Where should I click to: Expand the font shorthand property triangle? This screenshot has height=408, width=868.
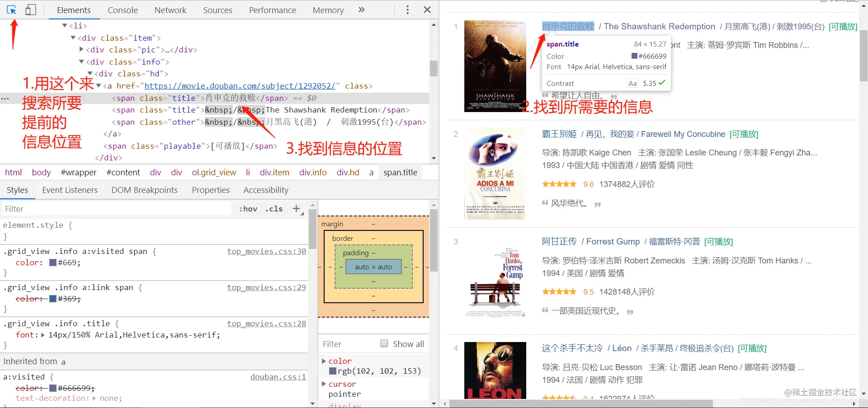pyautogui.click(x=43, y=335)
